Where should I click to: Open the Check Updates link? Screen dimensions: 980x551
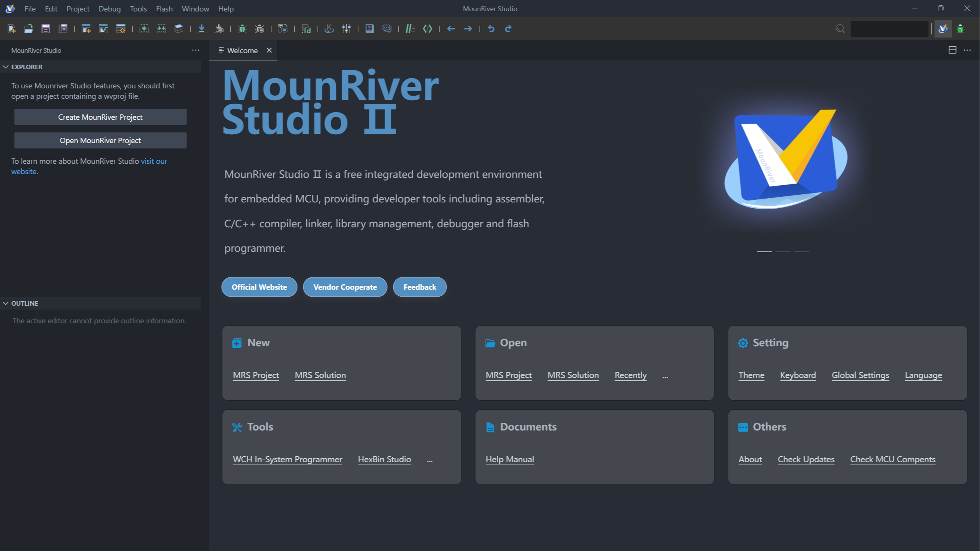coord(806,459)
